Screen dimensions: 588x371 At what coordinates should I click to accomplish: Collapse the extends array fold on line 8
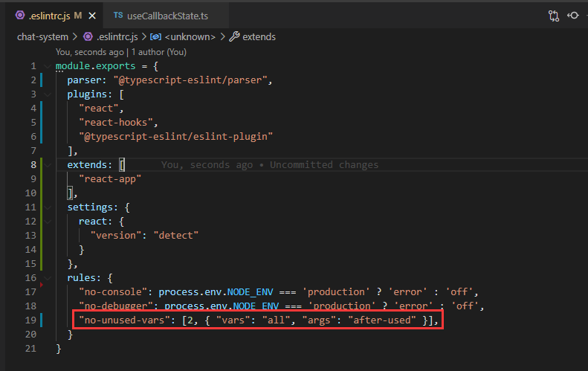[x=48, y=165]
